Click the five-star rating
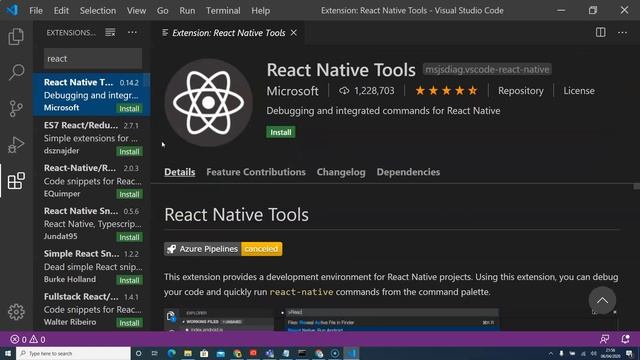640x360 pixels. pos(446,91)
